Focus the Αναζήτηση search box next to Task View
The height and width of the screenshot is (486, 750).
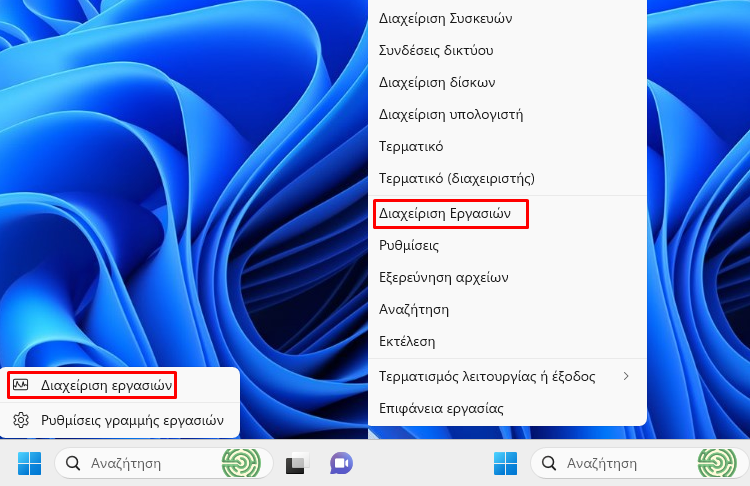point(164,463)
